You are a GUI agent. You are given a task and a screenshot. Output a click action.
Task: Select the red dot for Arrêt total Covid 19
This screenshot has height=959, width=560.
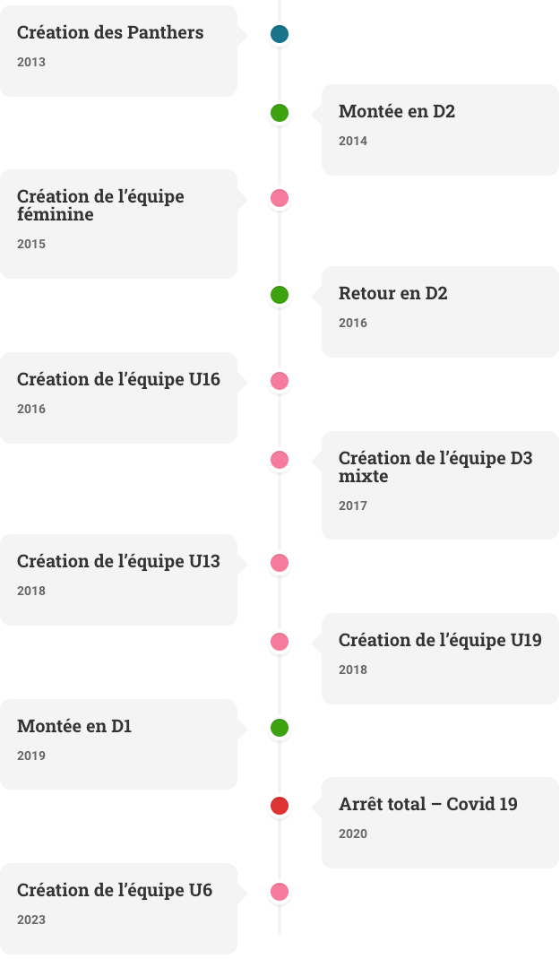point(280,806)
